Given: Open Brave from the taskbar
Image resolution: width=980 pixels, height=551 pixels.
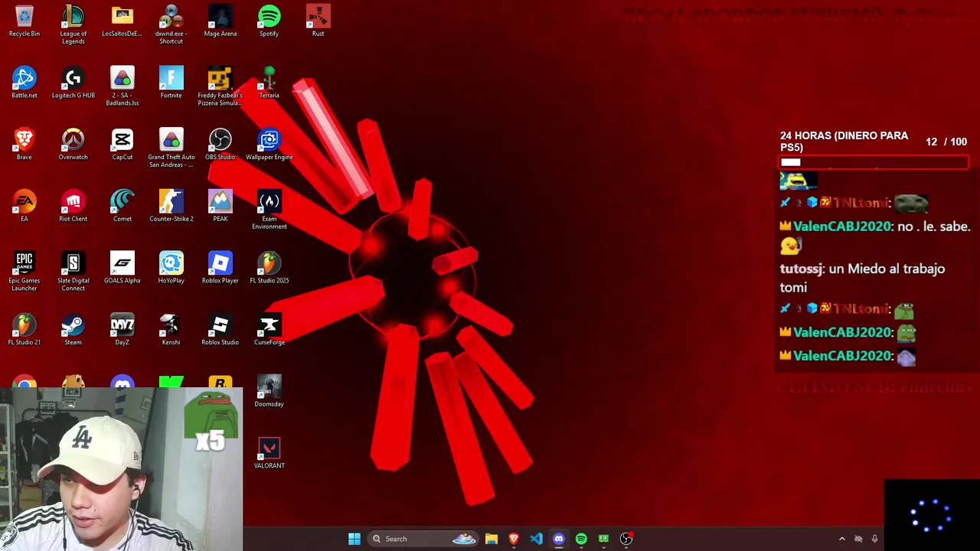Looking at the screenshot, I should click(514, 539).
